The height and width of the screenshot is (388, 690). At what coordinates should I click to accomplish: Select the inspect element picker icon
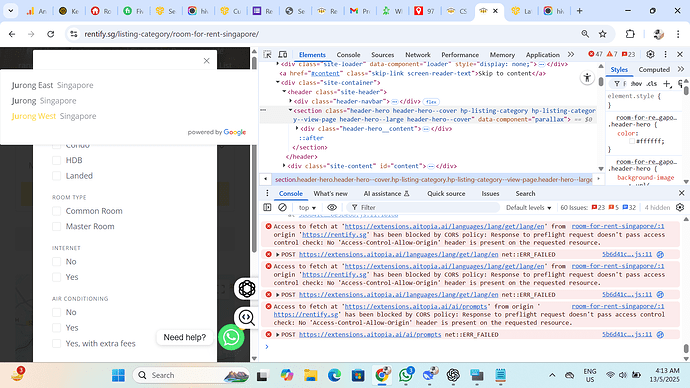pos(267,55)
